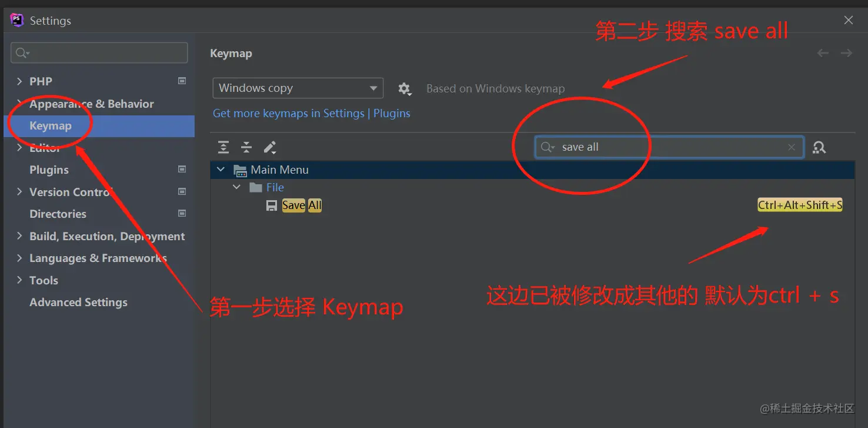868x428 pixels.
Task: Click the Ctrl+Alt+Shift+S shortcut label
Action: (800, 205)
